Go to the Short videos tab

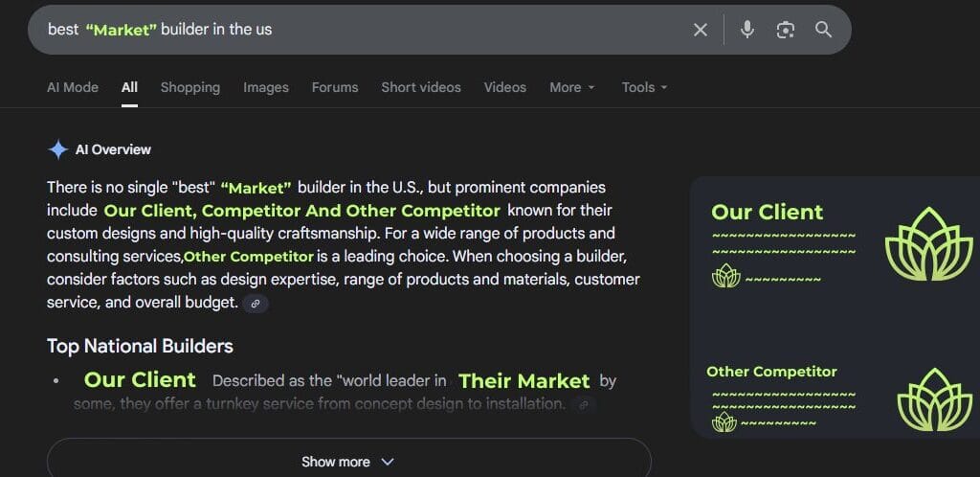(x=421, y=87)
